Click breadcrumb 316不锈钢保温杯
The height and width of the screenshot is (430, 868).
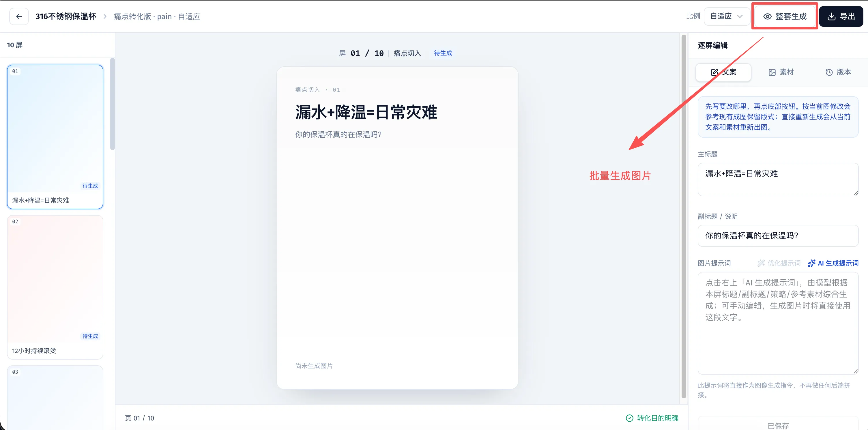(66, 16)
